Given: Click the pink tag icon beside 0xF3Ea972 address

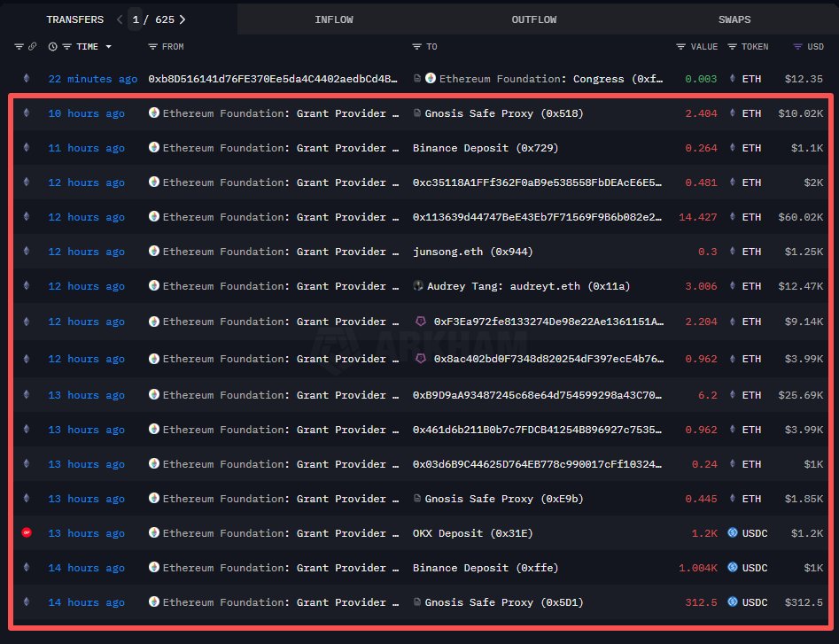Looking at the screenshot, I should [x=421, y=322].
